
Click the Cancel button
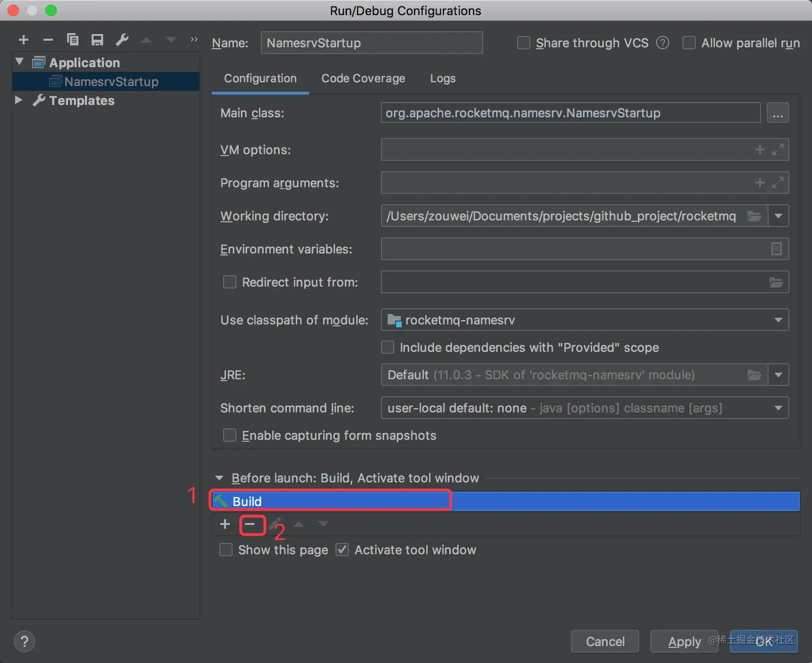pyautogui.click(x=605, y=642)
